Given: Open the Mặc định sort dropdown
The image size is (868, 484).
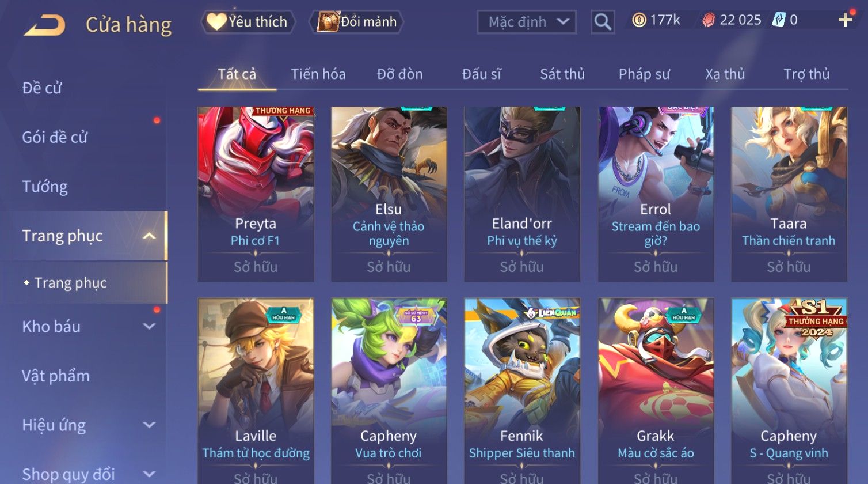Looking at the screenshot, I should click(527, 22).
